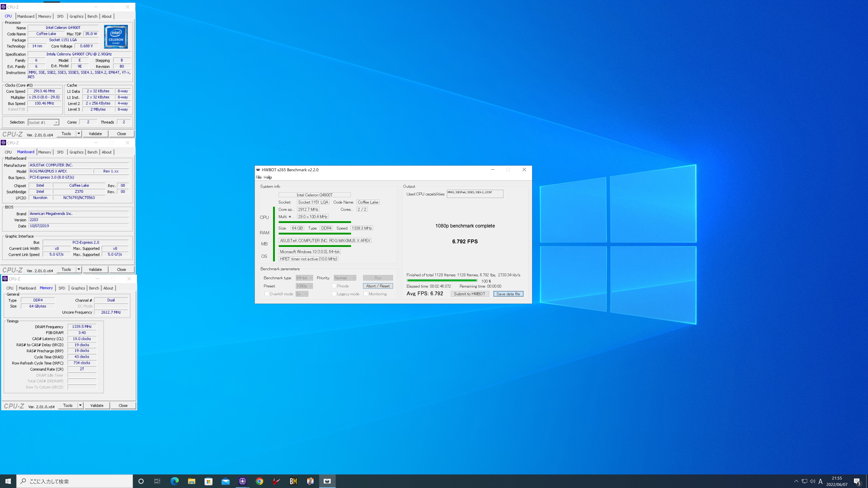This screenshot has height=488, width=868.
Task: Toggle the Overkill mode checkbox
Action: pos(267,294)
